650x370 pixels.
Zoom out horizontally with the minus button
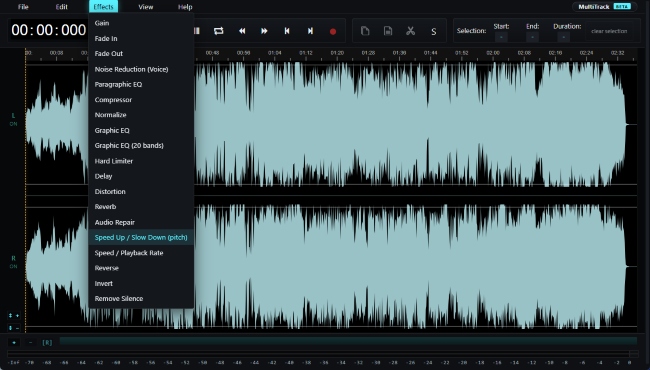coord(30,343)
